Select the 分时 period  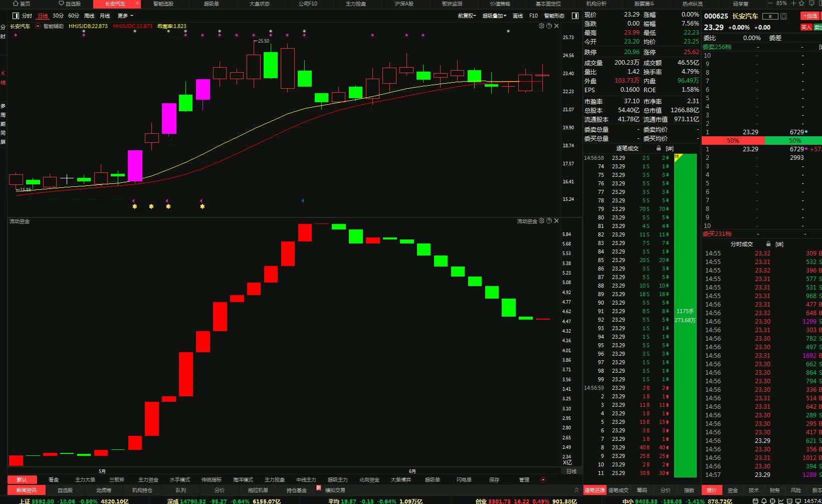tap(27, 16)
